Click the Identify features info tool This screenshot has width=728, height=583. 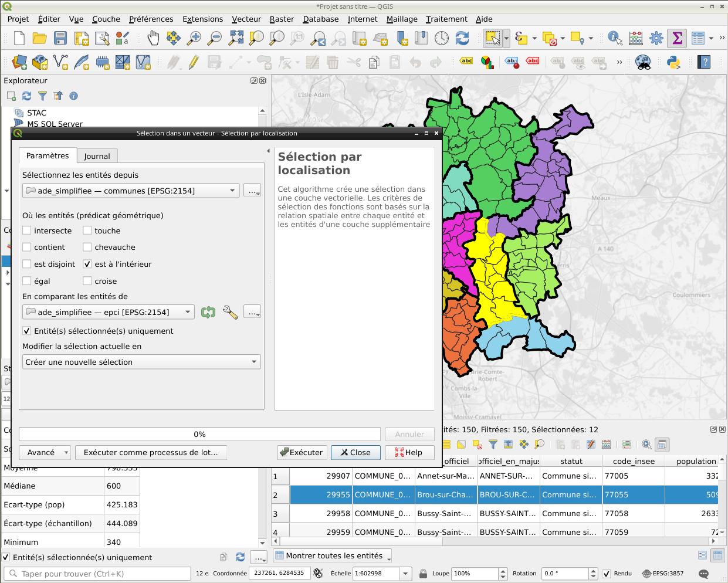[614, 39]
